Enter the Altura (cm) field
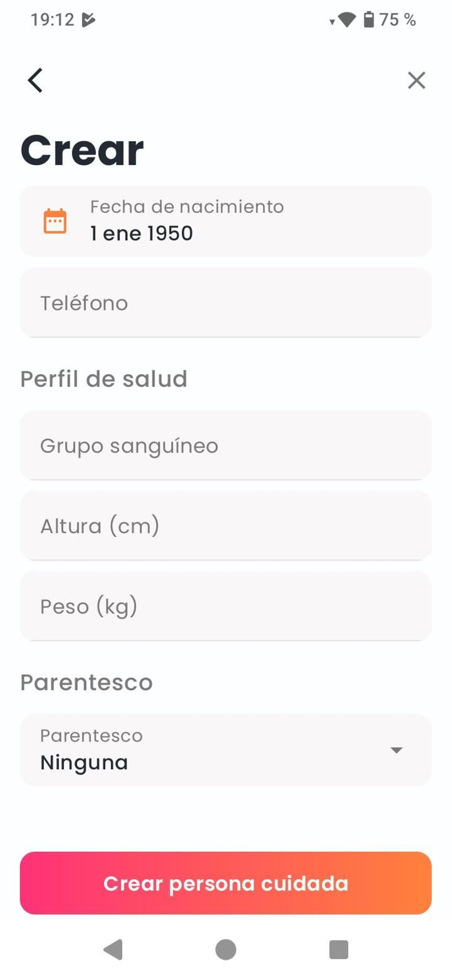The height and width of the screenshot is (980, 452). click(x=225, y=526)
